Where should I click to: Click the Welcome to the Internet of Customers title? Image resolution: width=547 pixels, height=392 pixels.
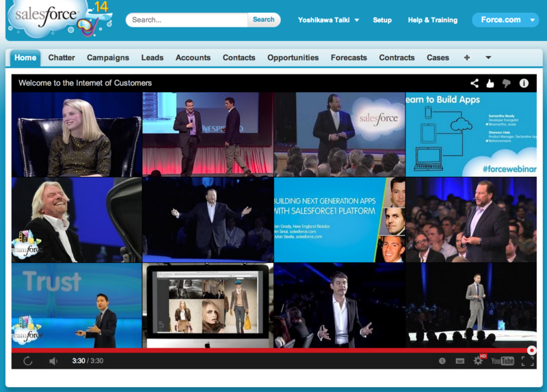(85, 83)
